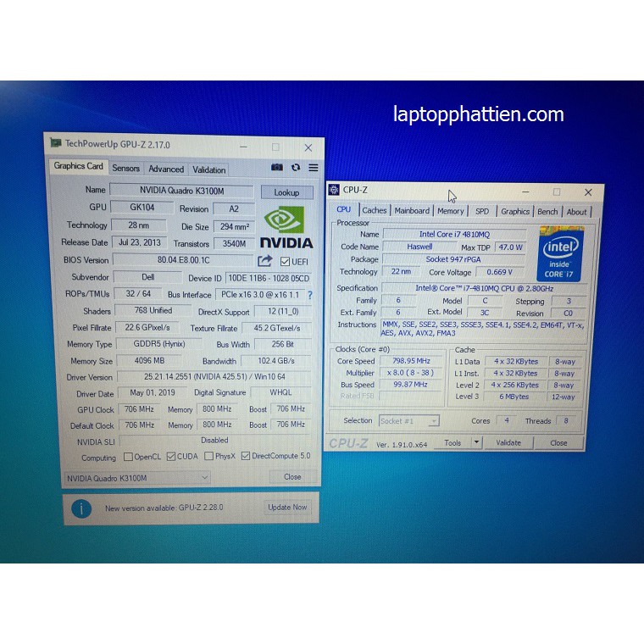Toggle the OpenCL checkbox
Image resolution: width=644 pixels, height=644 pixels.
coord(128,457)
